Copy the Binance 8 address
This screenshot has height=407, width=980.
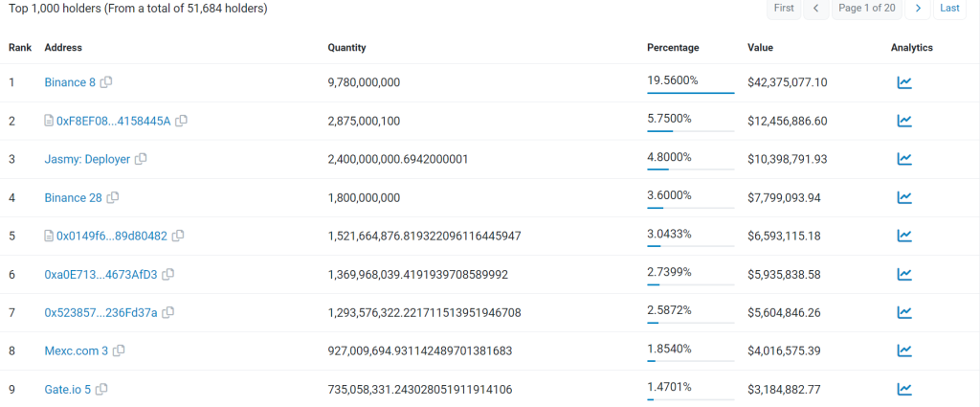[x=107, y=82]
